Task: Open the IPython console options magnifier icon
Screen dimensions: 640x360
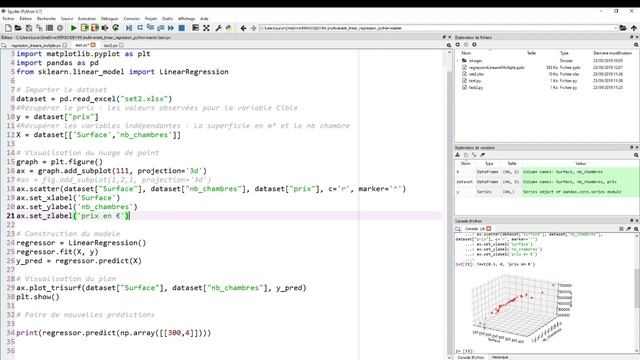Action: point(636,229)
